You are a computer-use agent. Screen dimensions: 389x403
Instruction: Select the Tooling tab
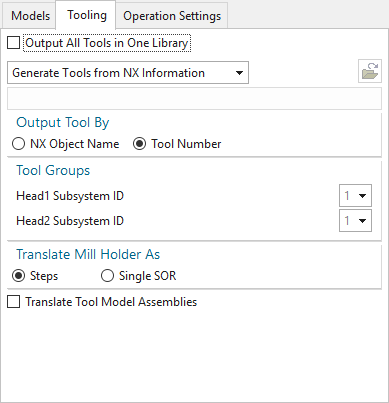coord(86,15)
